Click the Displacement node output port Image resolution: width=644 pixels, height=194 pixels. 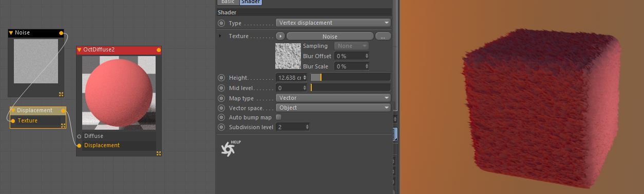[x=63, y=111]
